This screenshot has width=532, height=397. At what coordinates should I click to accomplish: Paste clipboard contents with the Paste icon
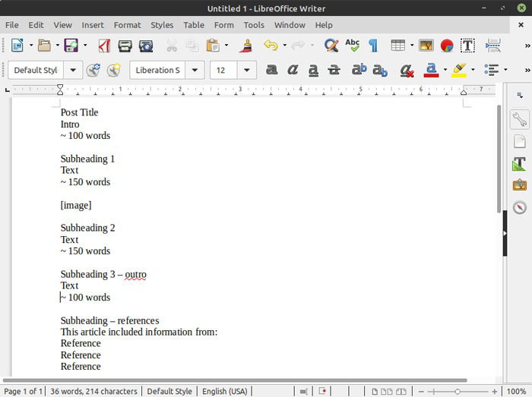(213, 46)
